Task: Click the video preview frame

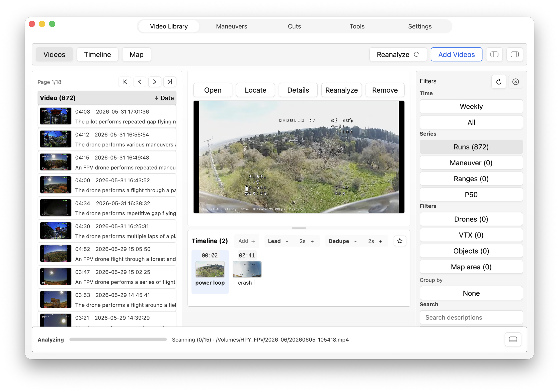Action: [299, 157]
